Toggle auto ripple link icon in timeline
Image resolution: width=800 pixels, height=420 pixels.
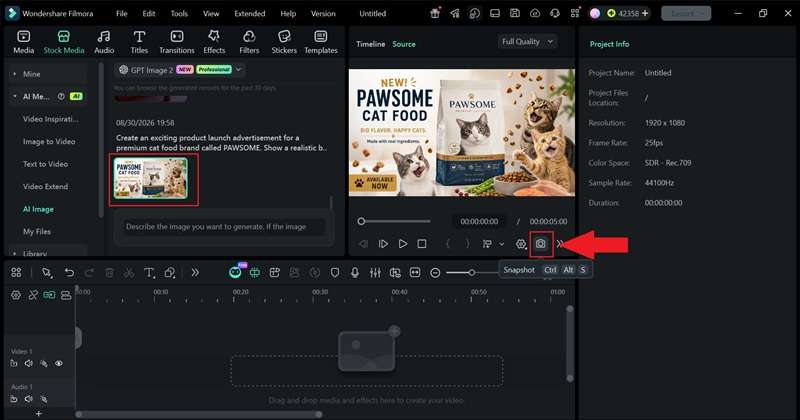[49, 295]
